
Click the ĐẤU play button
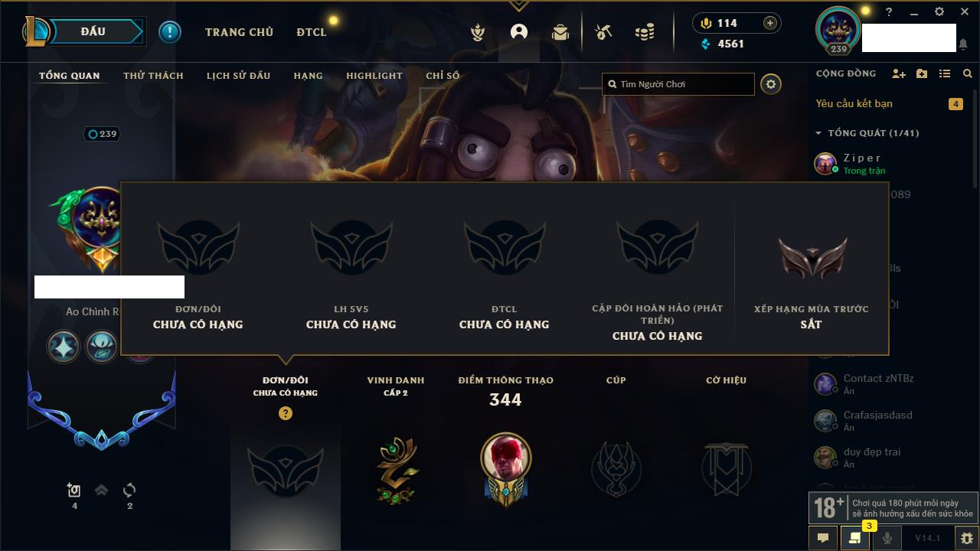(93, 31)
